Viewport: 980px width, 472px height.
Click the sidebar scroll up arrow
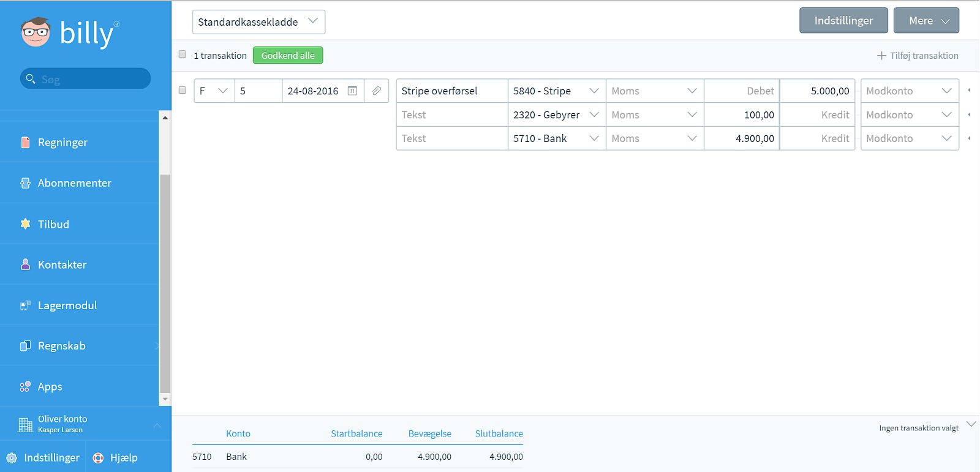click(165, 117)
